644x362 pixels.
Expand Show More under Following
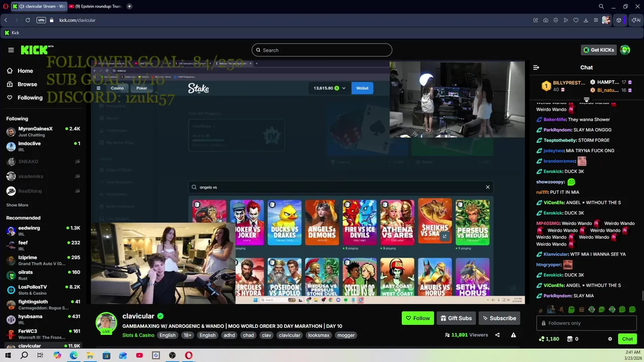[17, 205]
